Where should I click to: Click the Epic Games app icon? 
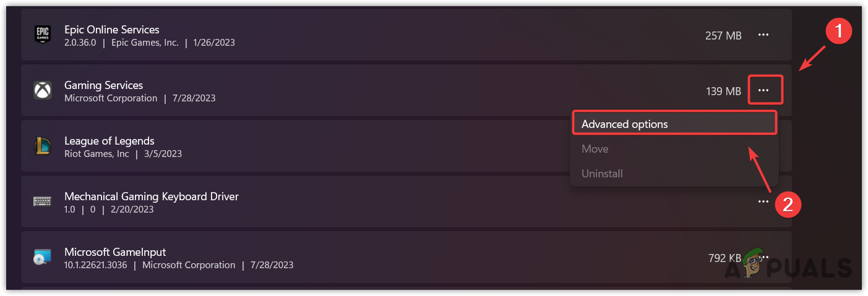pyautogui.click(x=43, y=35)
